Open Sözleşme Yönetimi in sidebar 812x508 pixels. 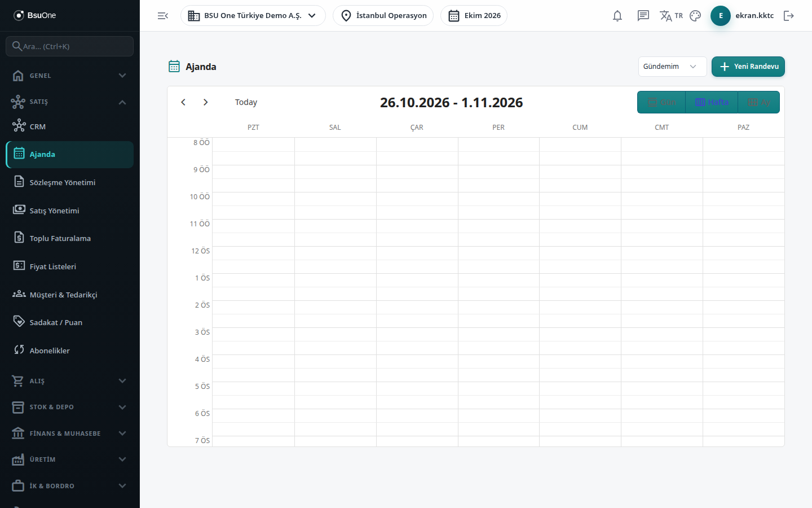[70, 182]
